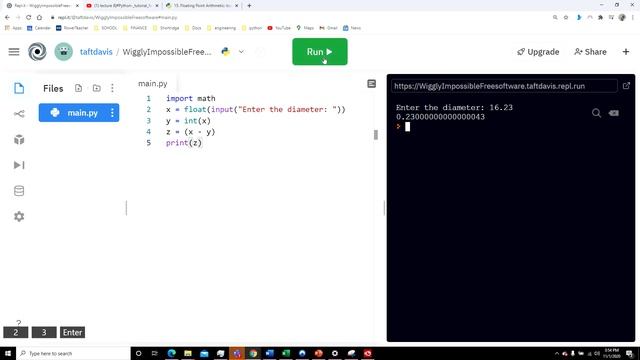This screenshot has height=360, width=640.
Task: Open the taftdavis username link
Action: coord(96,52)
